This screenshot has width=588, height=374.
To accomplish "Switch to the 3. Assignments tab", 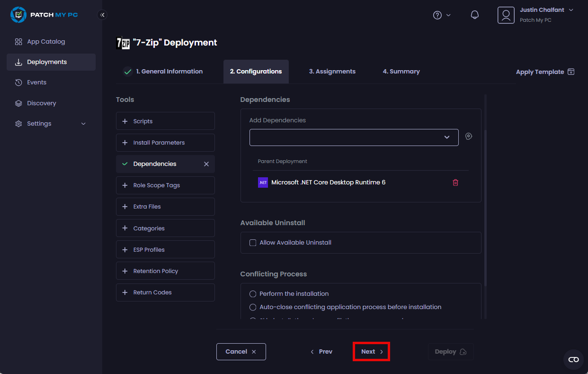I will [332, 72].
